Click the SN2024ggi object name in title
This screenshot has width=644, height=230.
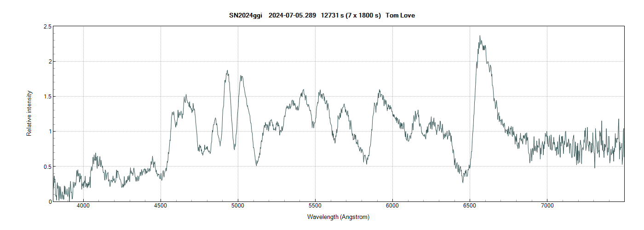[x=246, y=16]
